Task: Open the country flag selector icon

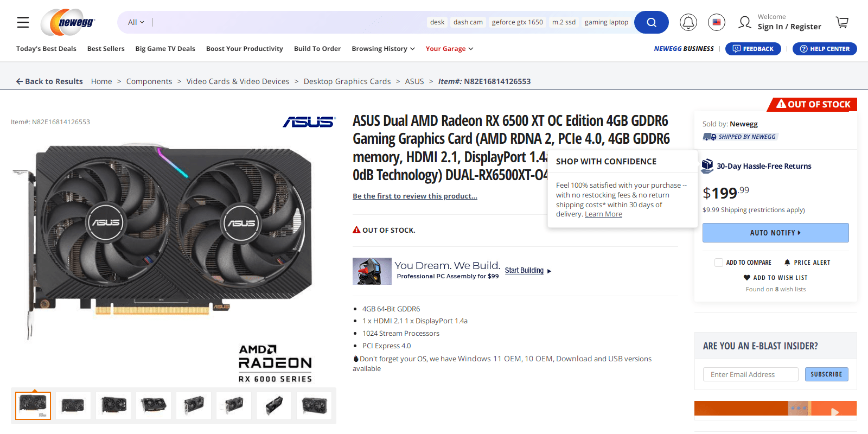Action: 717,22
